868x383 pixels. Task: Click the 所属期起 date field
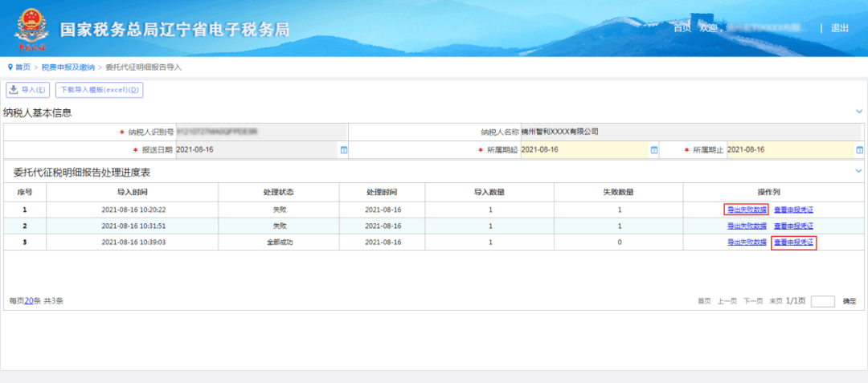click(584, 150)
